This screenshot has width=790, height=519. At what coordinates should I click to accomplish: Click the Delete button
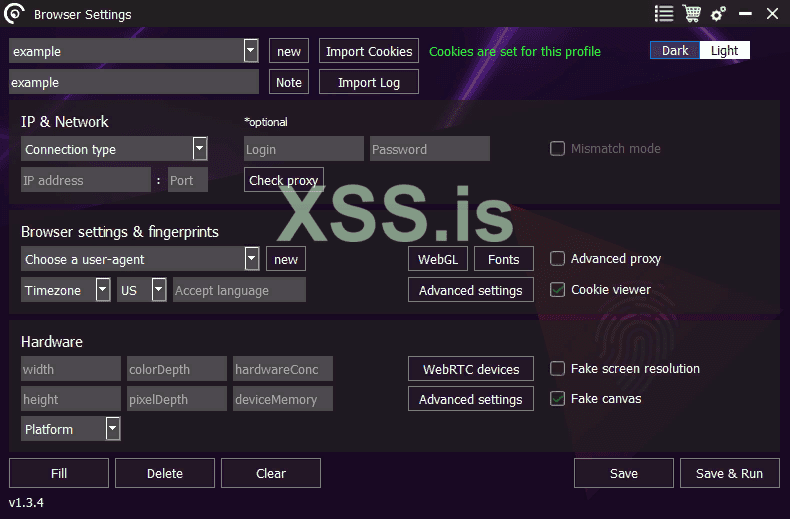165,473
